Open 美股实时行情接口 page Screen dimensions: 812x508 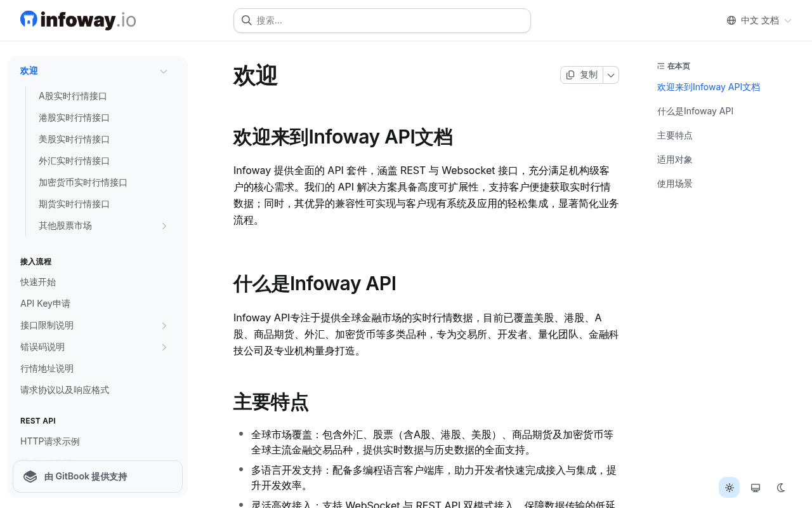[x=74, y=140]
